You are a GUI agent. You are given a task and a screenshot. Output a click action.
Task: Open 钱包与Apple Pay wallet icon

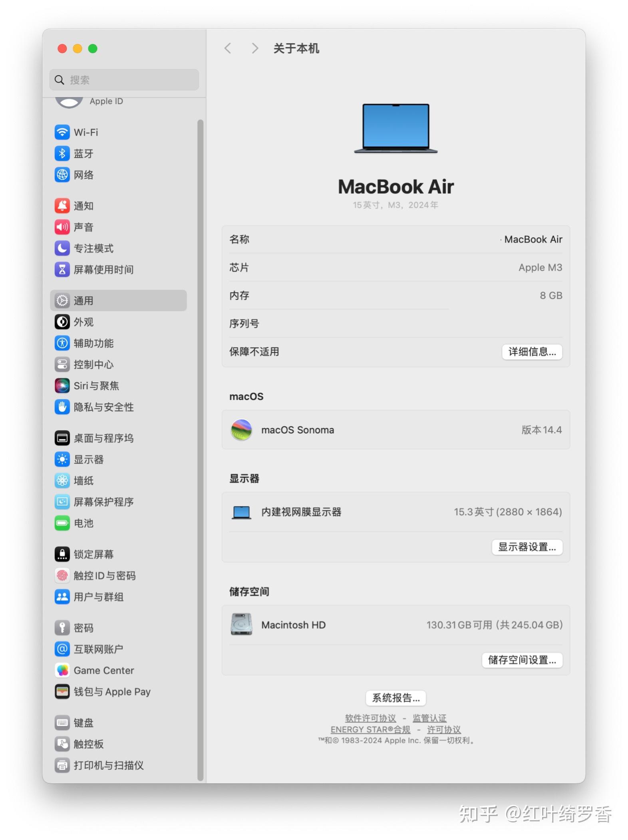coord(62,691)
